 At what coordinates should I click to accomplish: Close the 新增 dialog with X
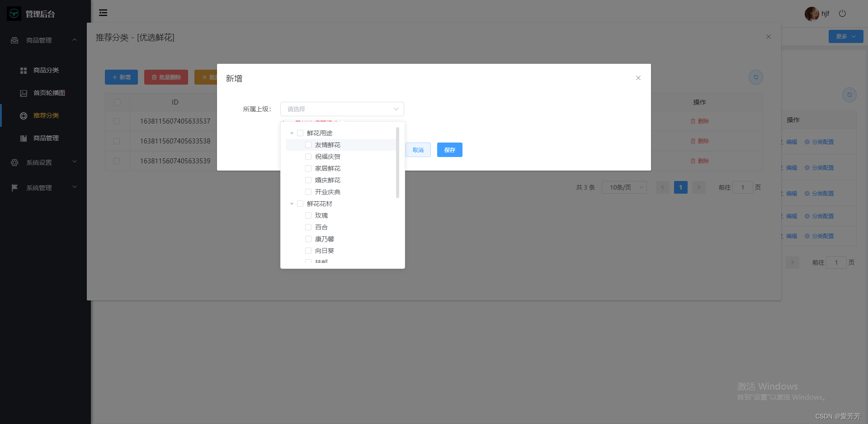638,78
